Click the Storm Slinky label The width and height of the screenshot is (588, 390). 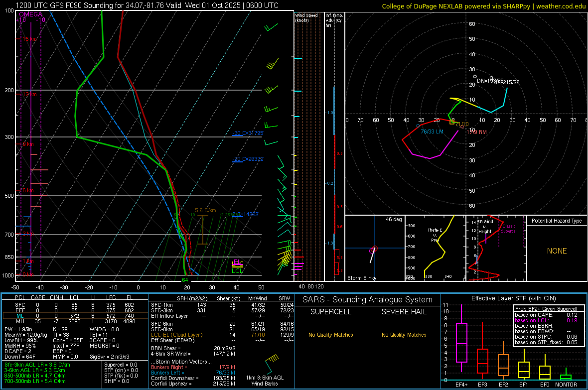pyautogui.click(x=361, y=278)
